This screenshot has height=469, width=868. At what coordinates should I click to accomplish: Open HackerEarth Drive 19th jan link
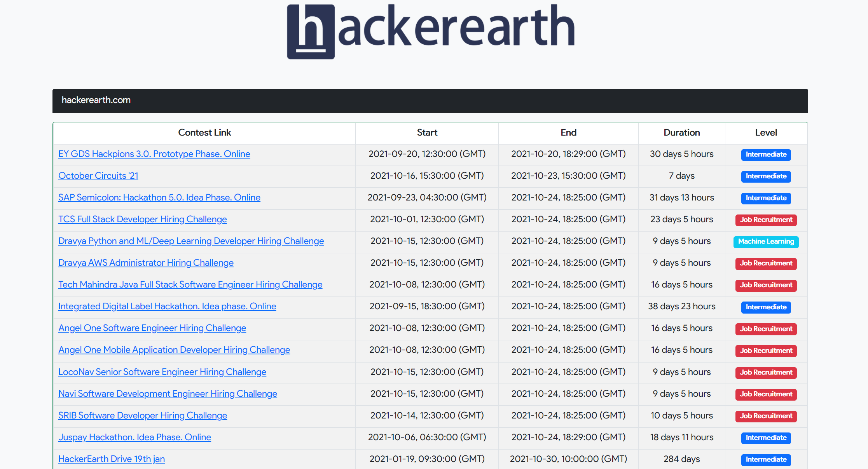(111, 459)
